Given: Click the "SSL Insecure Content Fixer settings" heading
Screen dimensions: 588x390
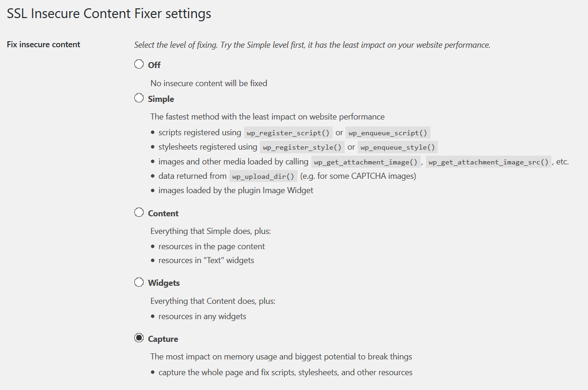Looking at the screenshot, I should pyautogui.click(x=109, y=14).
